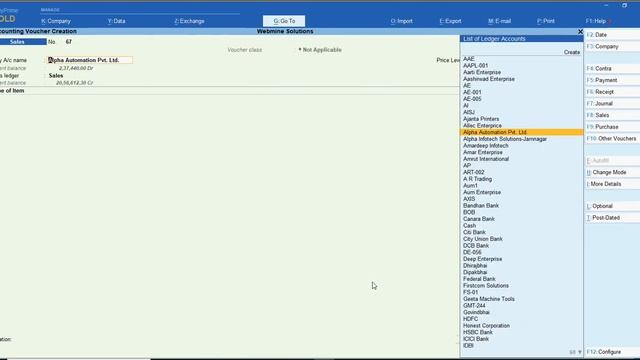Image resolution: width=640 pixels, height=360 pixels.
Task: Select ledger Aarti Enterprise
Action: (482, 72)
